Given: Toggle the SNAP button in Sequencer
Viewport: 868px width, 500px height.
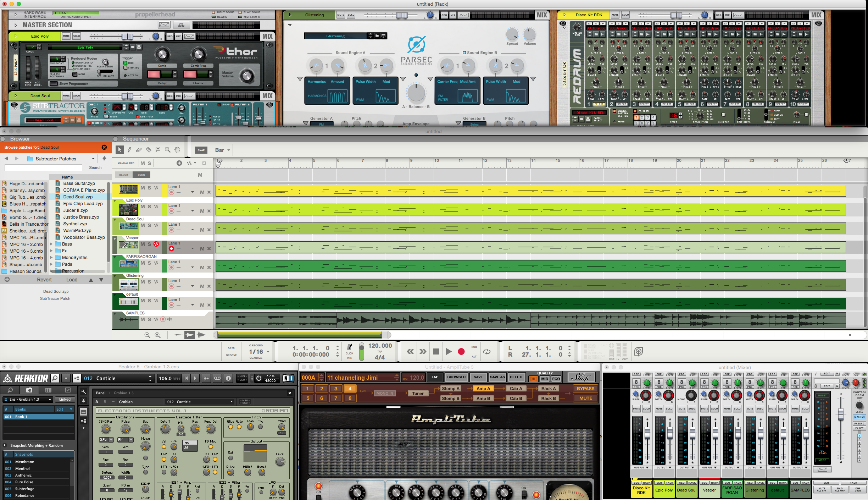Looking at the screenshot, I should (x=201, y=150).
